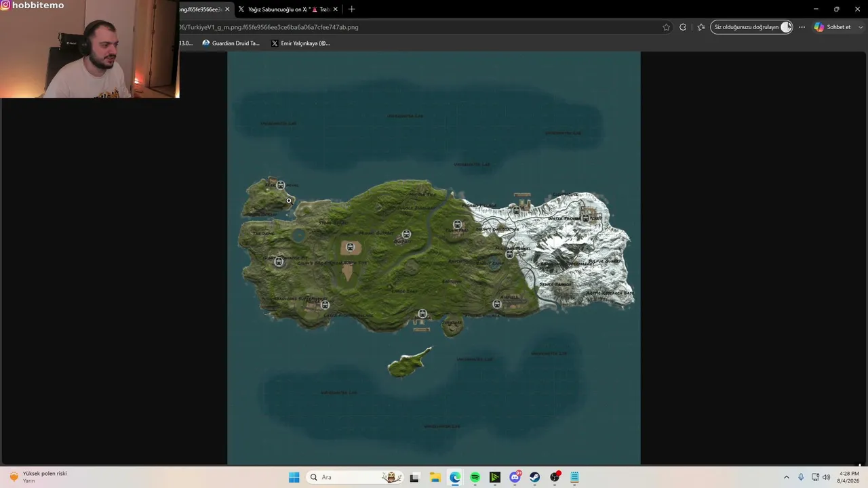868x488 pixels.
Task: Click the train icon at the south coast harbor
Action: (x=422, y=314)
